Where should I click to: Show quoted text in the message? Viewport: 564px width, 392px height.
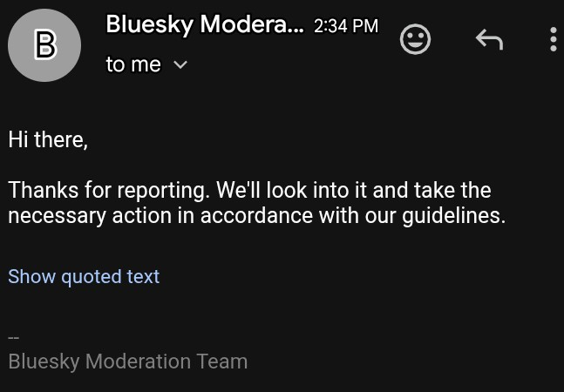(x=84, y=276)
